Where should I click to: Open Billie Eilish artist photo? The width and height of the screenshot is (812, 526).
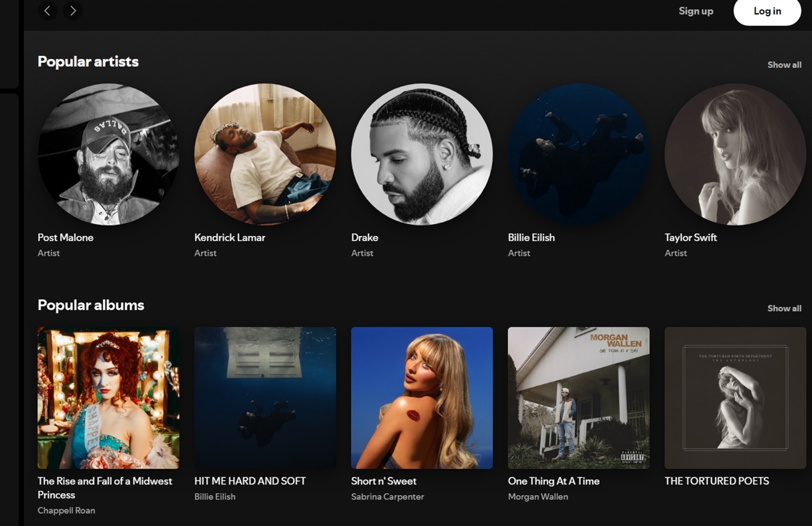click(x=579, y=155)
